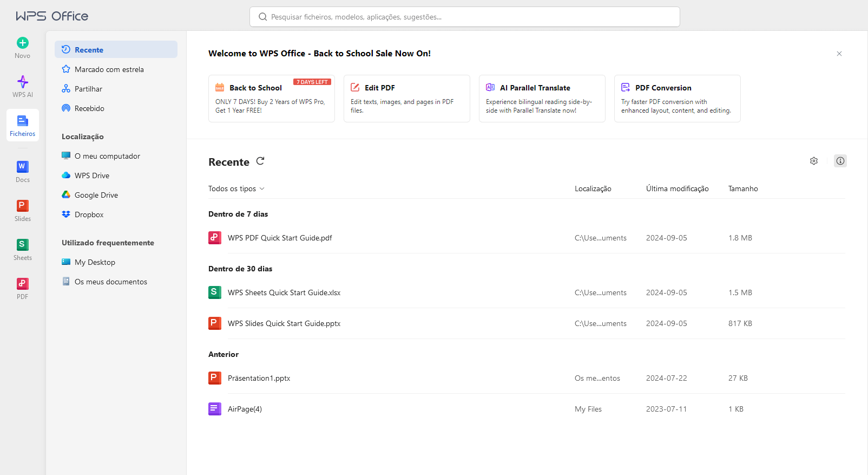
Task: Click the Os meus documentos document icon
Action: coord(66,282)
